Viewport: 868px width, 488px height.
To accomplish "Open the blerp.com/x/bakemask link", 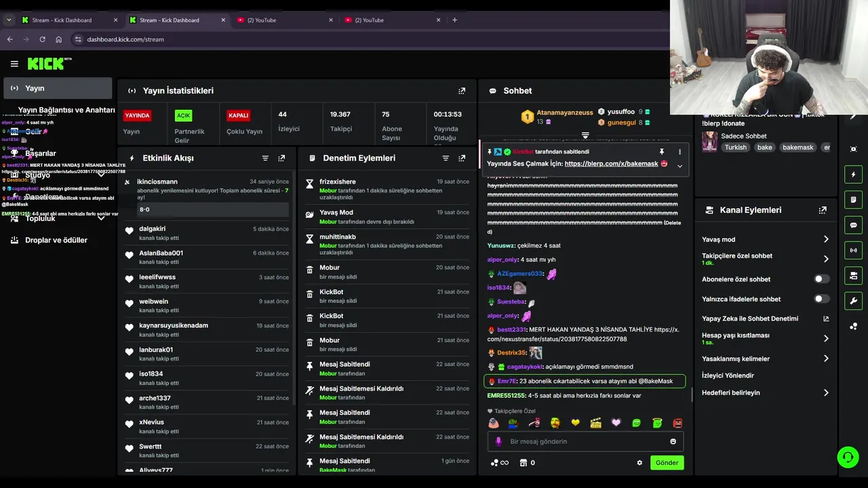I will pos(611,164).
